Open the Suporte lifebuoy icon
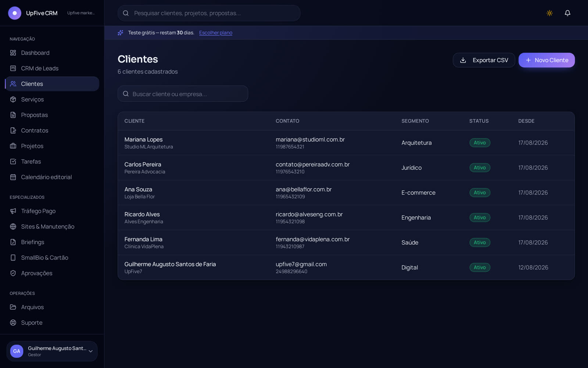Image resolution: width=588 pixels, height=368 pixels. pyautogui.click(x=13, y=322)
